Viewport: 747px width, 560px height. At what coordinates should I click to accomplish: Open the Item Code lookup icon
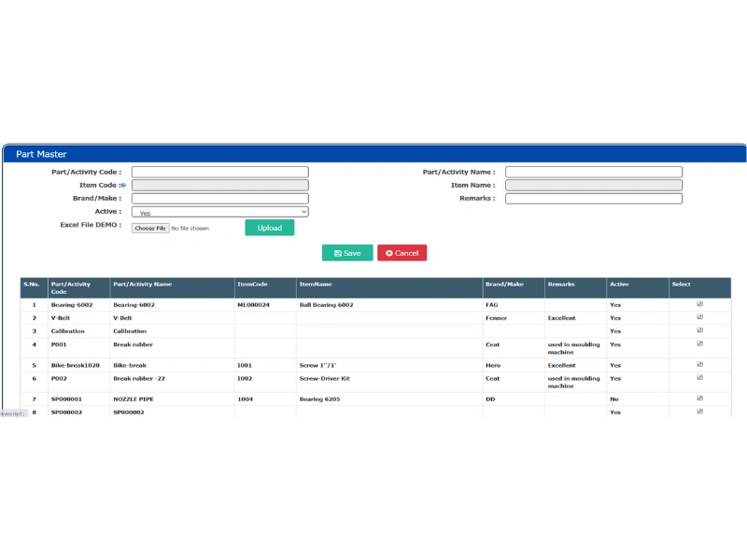122,185
